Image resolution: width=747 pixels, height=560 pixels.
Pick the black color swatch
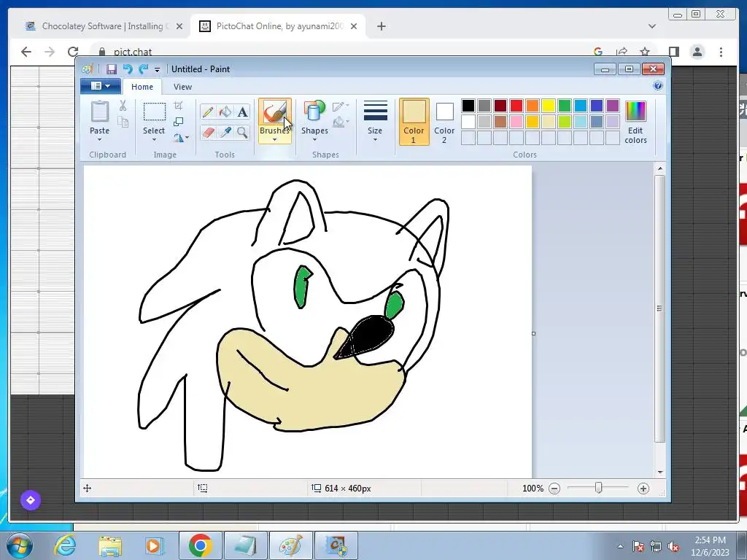[x=468, y=106]
